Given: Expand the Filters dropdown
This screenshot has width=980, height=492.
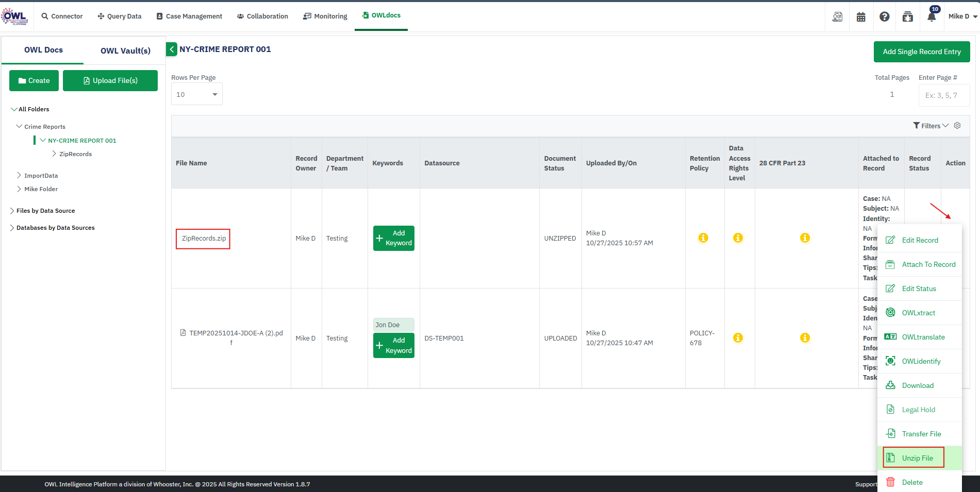Looking at the screenshot, I should click(x=931, y=126).
